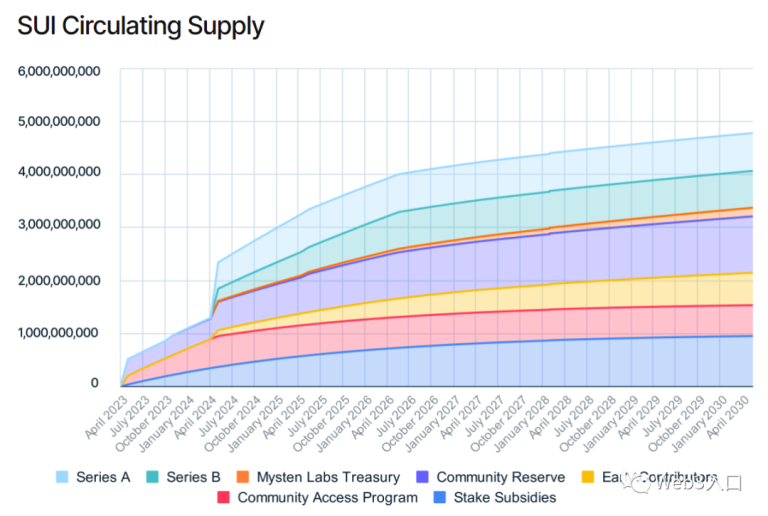The image size is (768, 516).
Task: Toggle the Mysten Labs Treasury legend label
Action: [x=328, y=477]
